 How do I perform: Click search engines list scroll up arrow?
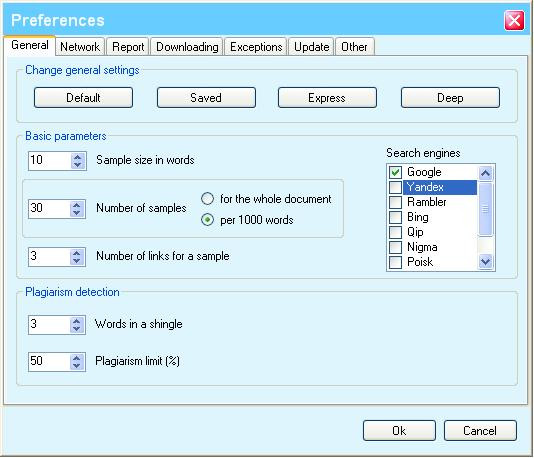coord(486,173)
